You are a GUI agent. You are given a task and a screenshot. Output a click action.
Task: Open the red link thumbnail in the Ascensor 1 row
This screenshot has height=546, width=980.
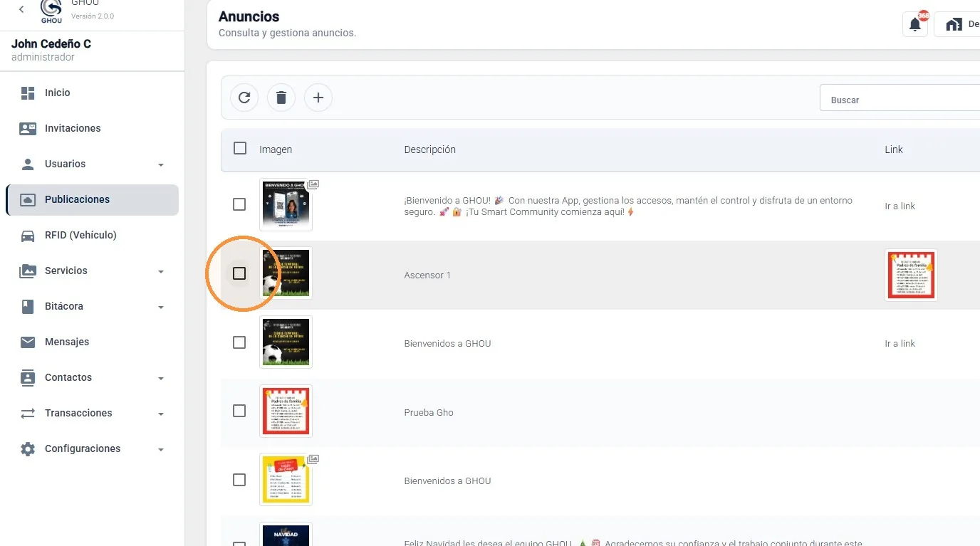tap(911, 275)
